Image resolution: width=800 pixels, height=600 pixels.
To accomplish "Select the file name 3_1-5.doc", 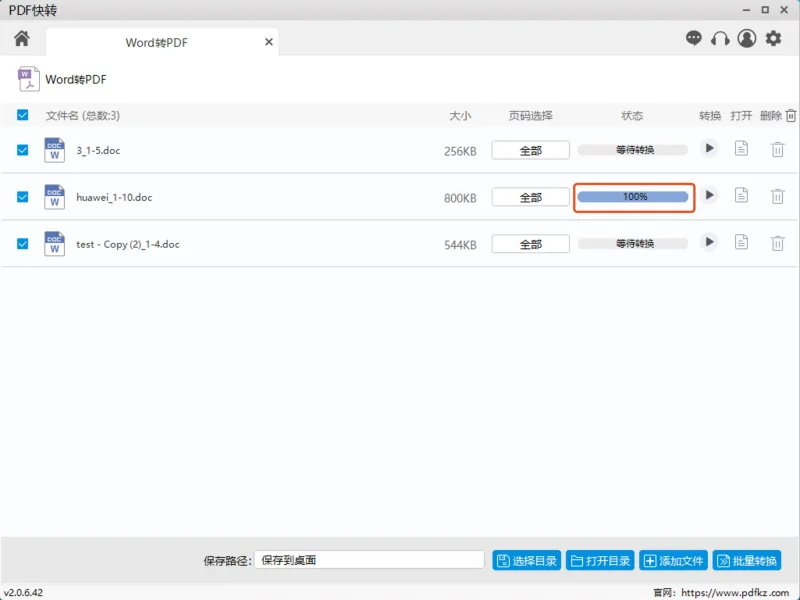I will click(98, 151).
